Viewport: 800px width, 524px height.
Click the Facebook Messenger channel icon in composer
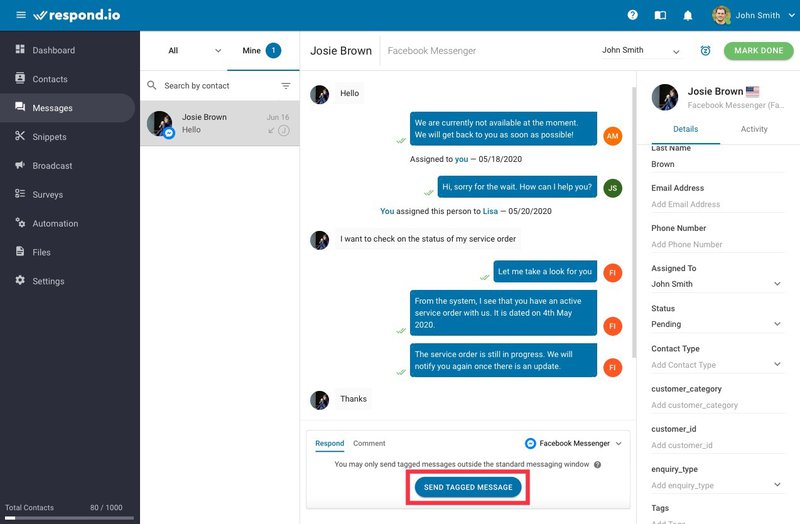coord(530,443)
